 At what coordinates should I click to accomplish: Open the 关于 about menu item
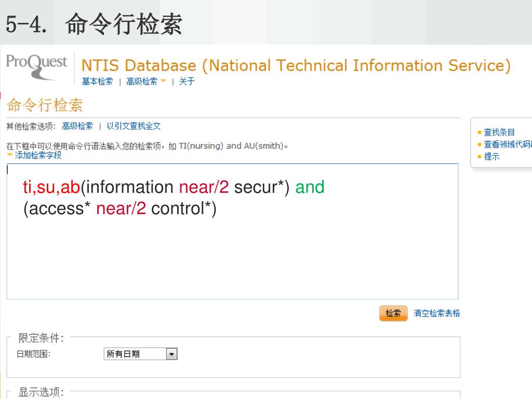point(187,82)
